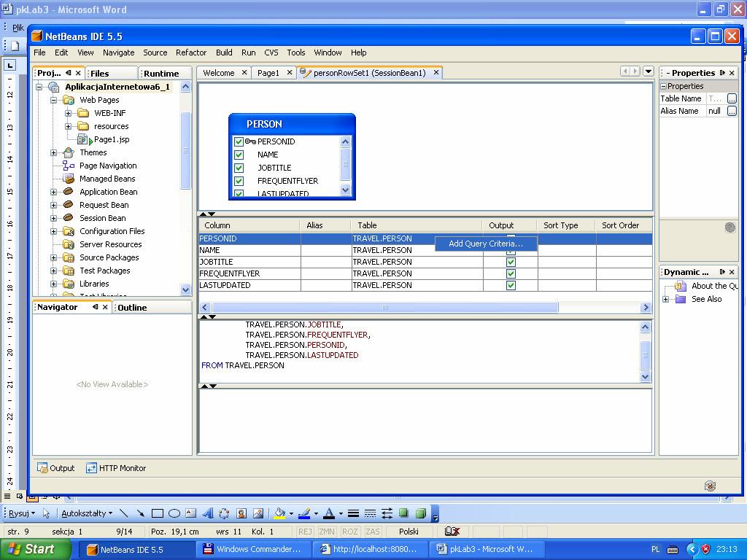Viewport: 747px width, 560px height.
Task: Pick the Oval shape tool in Word
Action: (174, 513)
